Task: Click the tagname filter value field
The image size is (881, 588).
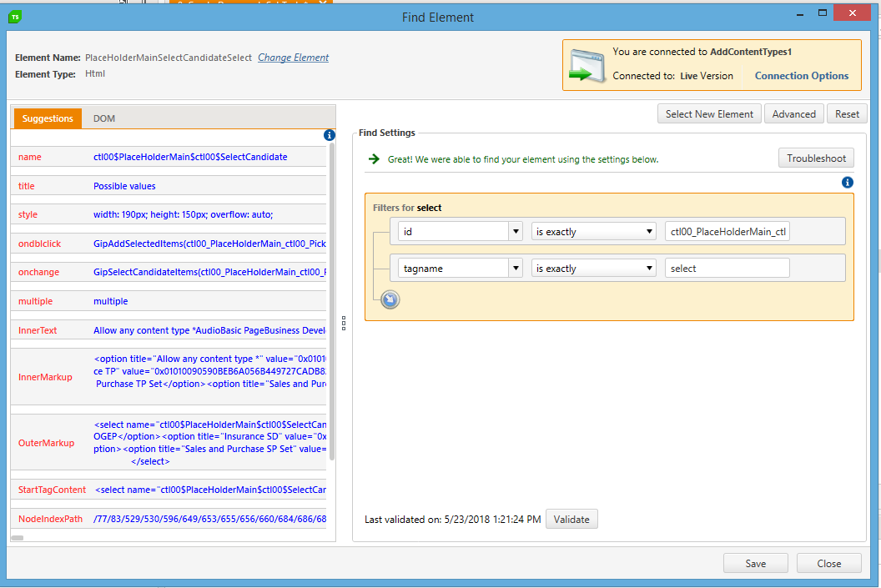Action: [727, 269]
